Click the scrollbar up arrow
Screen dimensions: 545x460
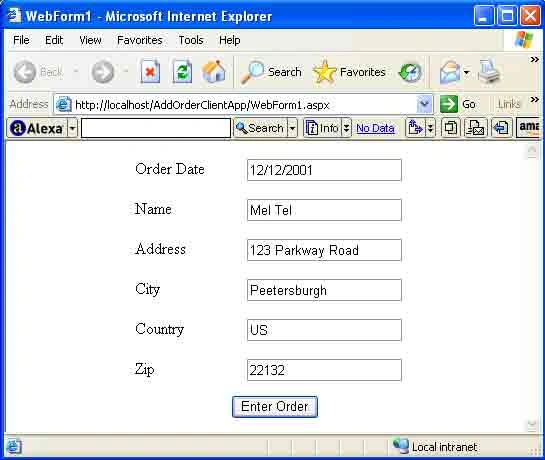(x=532, y=151)
